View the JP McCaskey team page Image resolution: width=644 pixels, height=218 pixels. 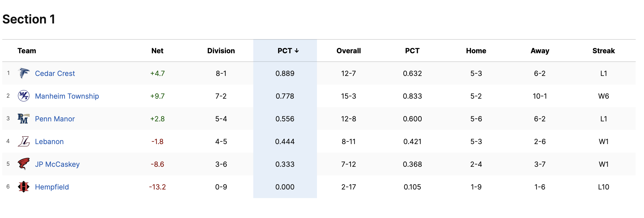tap(57, 164)
